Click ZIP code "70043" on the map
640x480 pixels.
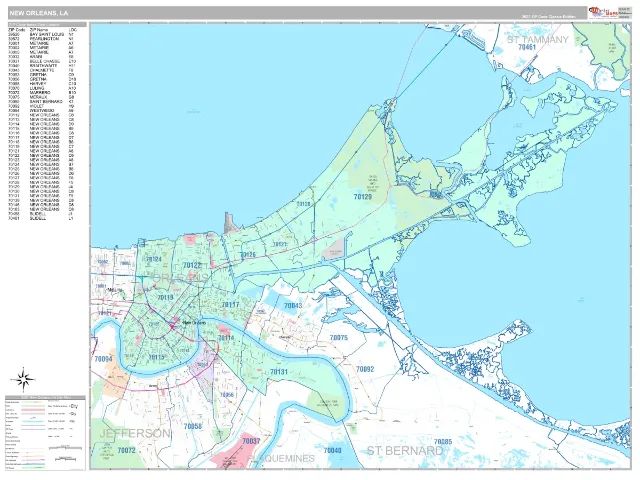tap(293, 306)
